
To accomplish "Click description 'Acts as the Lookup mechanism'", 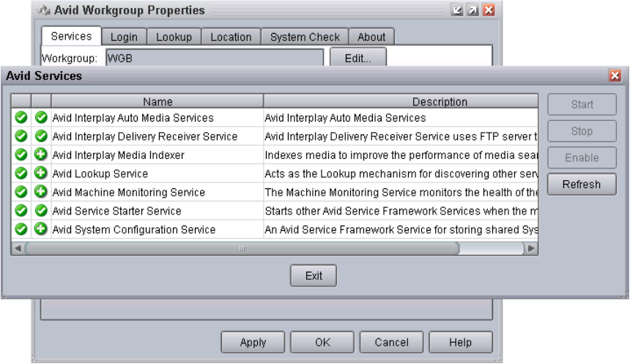I will pos(401,174).
